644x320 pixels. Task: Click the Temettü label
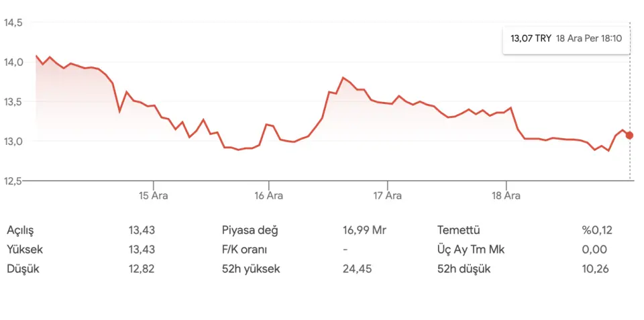(459, 231)
